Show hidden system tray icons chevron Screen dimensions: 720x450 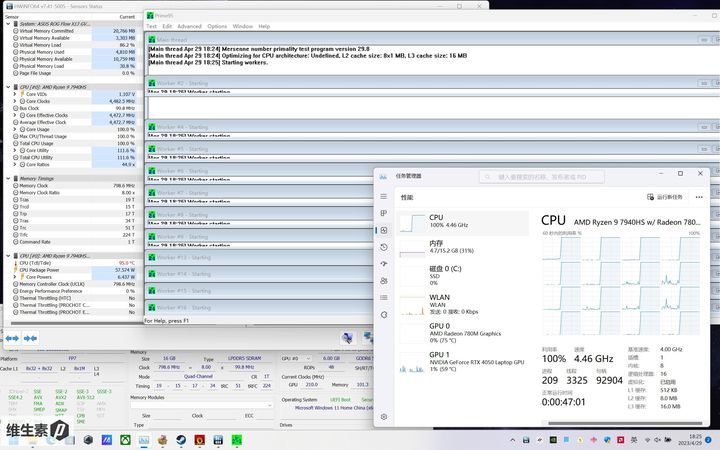click(512, 440)
